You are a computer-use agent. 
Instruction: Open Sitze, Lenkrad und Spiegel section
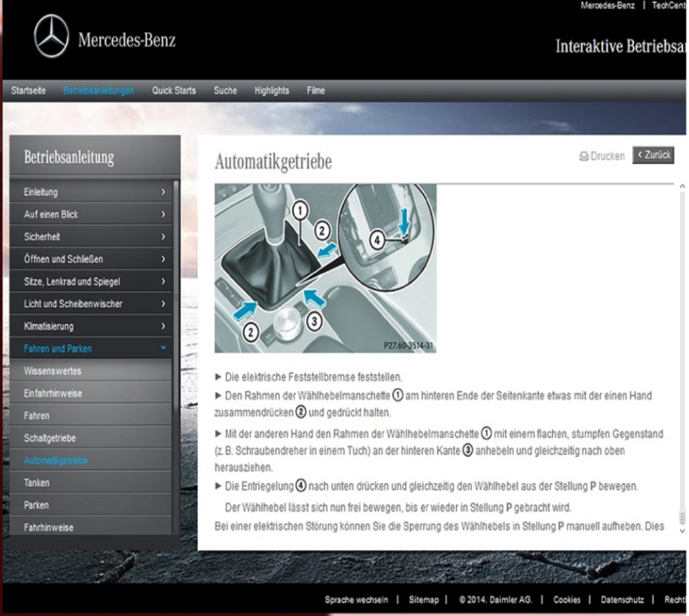click(91, 281)
